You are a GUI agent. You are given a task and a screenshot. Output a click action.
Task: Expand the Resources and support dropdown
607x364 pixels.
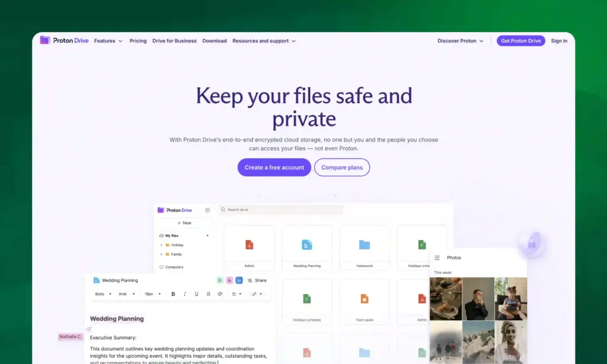[x=264, y=41]
